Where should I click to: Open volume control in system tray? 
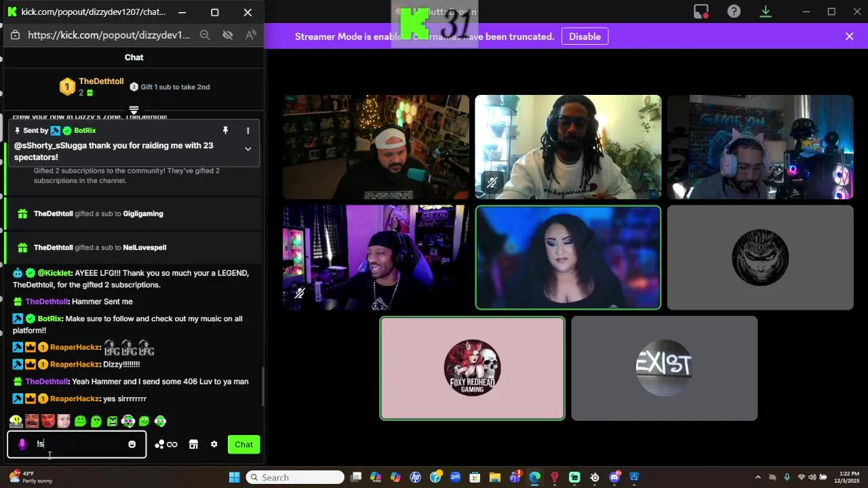click(x=812, y=477)
